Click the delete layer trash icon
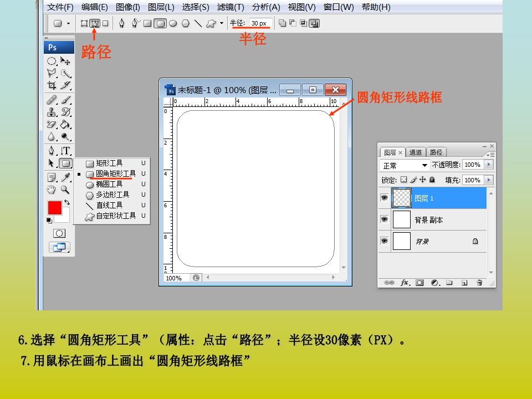Image resolution: width=532 pixels, height=399 pixels. 479,283
